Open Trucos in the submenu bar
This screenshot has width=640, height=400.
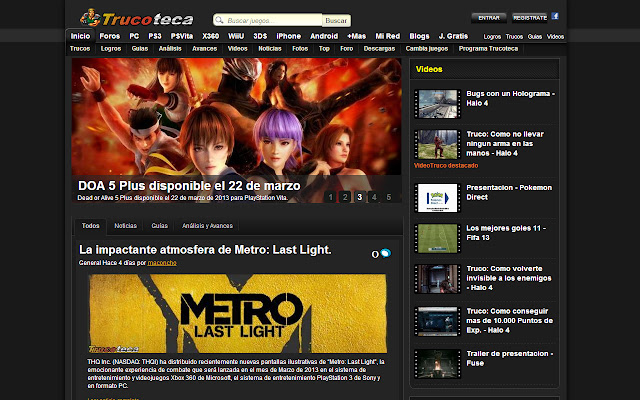click(80, 49)
